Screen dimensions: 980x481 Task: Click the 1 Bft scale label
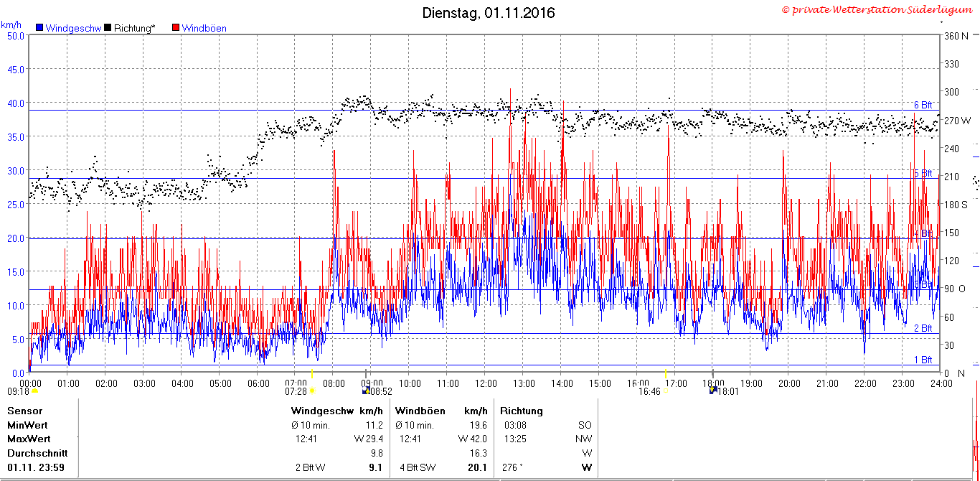(923, 360)
